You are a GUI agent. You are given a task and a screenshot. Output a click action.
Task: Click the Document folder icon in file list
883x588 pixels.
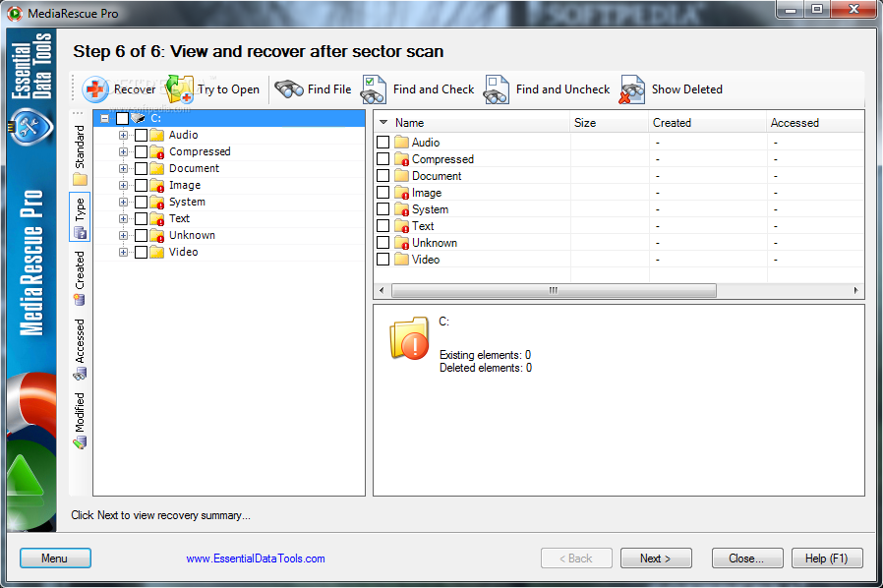[401, 176]
